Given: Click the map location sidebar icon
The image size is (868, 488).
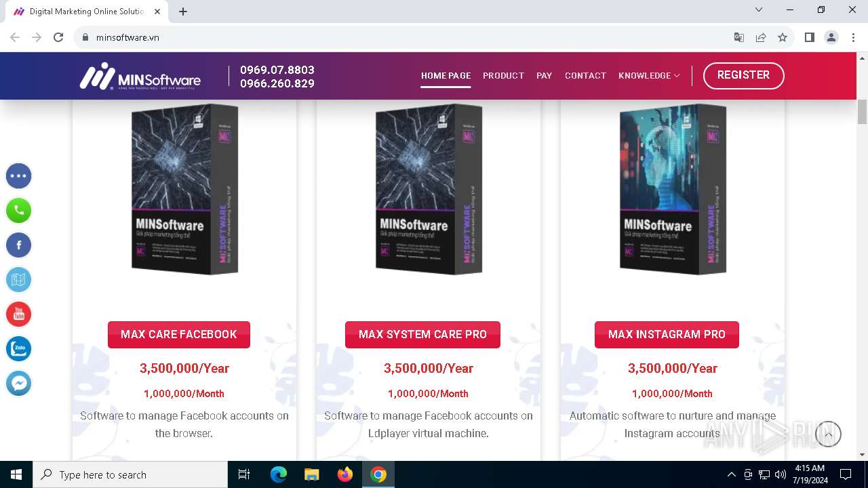Looking at the screenshot, I should [19, 280].
